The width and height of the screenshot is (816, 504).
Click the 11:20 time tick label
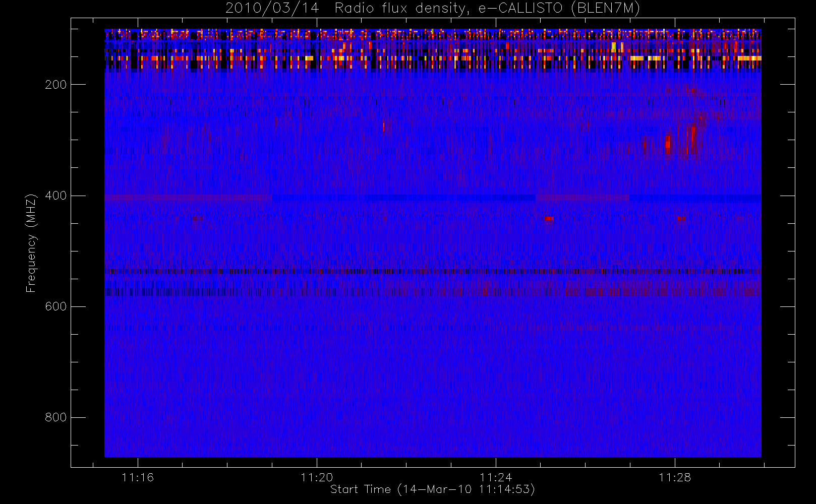pyautogui.click(x=317, y=477)
